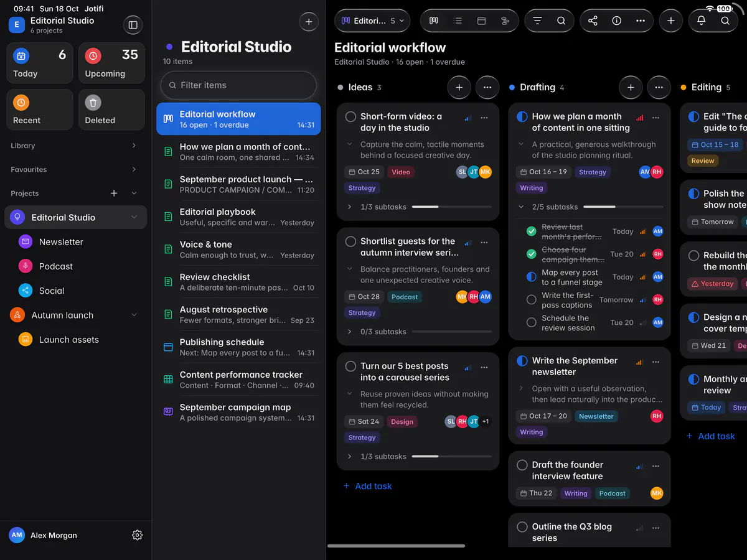747x560 pixels.
Task: Open the Alex Morgan profile
Action: coord(44,535)
